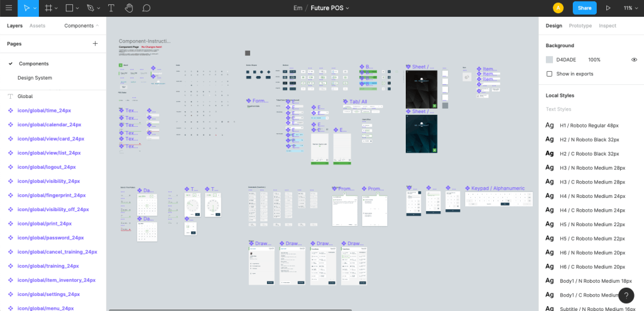This screenshot has width=644, height=311.
Task: Click the blue Share button
Action: click(x=584, y=8)
